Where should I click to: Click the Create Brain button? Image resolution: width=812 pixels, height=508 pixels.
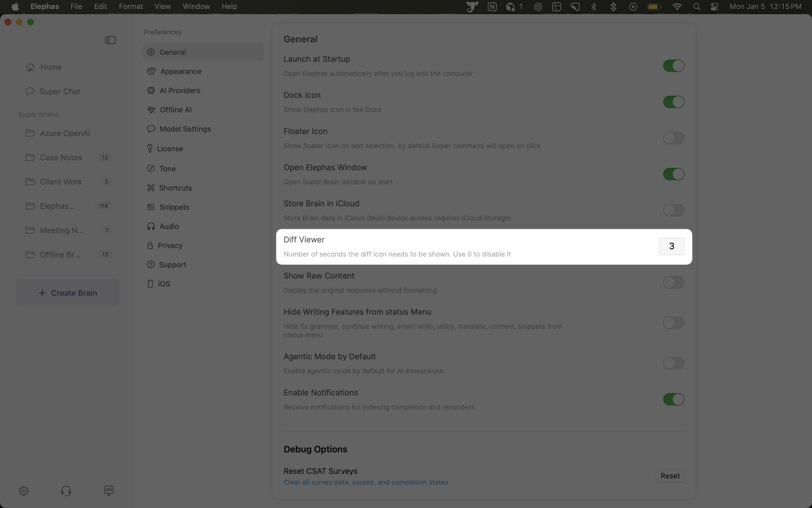click(68, 293)
